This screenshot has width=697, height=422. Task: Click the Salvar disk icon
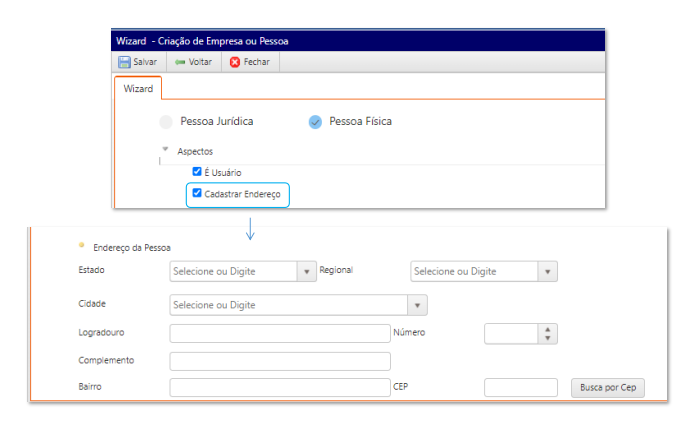point(124,62)
